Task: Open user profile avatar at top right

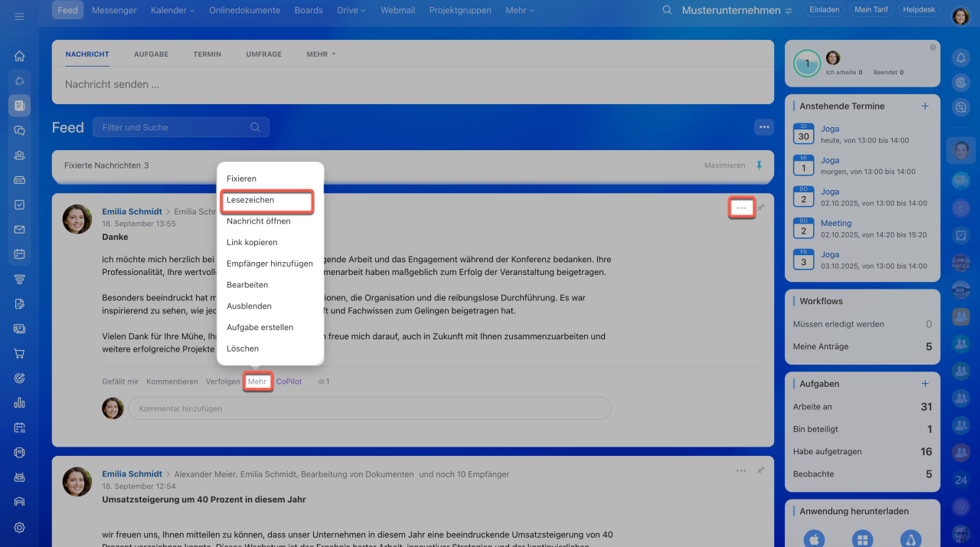Action: point(960,16)
